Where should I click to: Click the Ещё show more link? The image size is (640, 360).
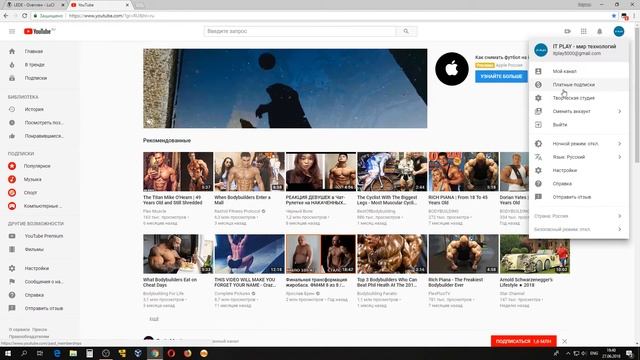(x=153, y=319)
